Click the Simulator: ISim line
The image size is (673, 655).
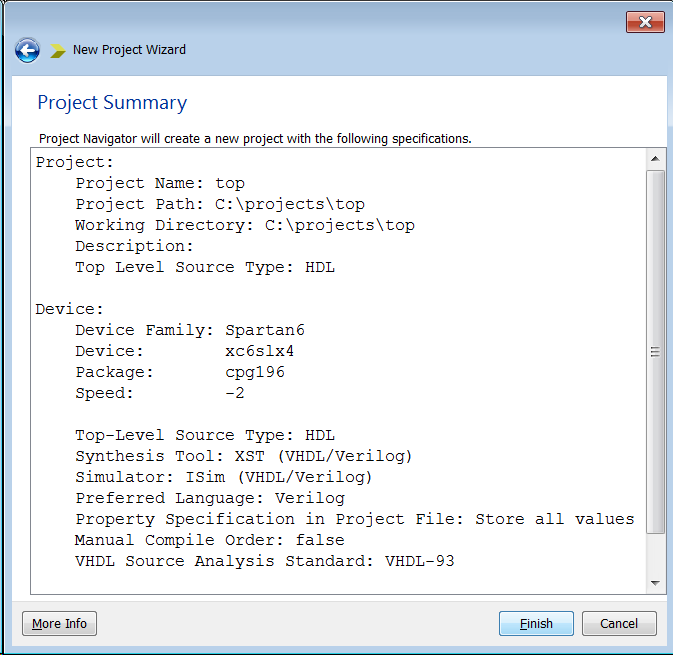tap(224, 477)
